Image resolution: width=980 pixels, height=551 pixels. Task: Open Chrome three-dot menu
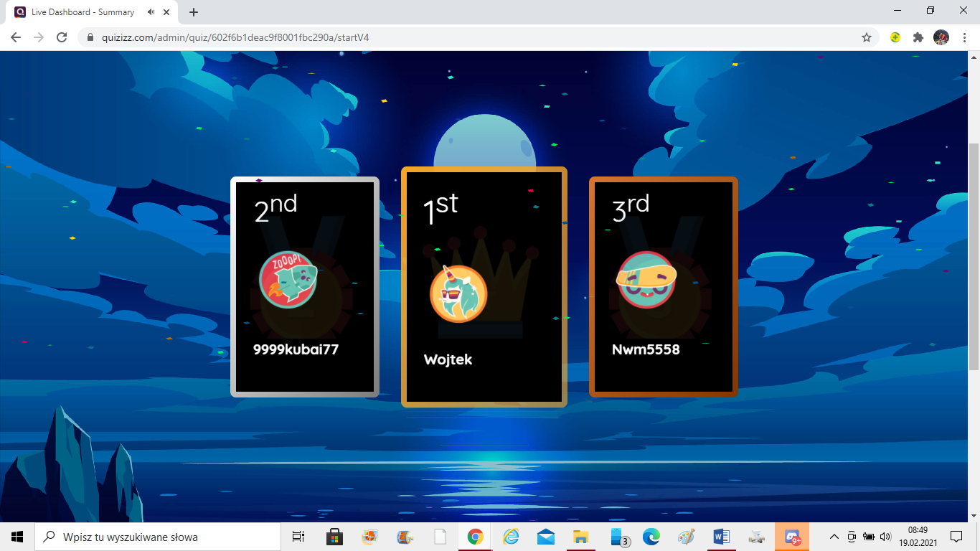click(964, 37)
